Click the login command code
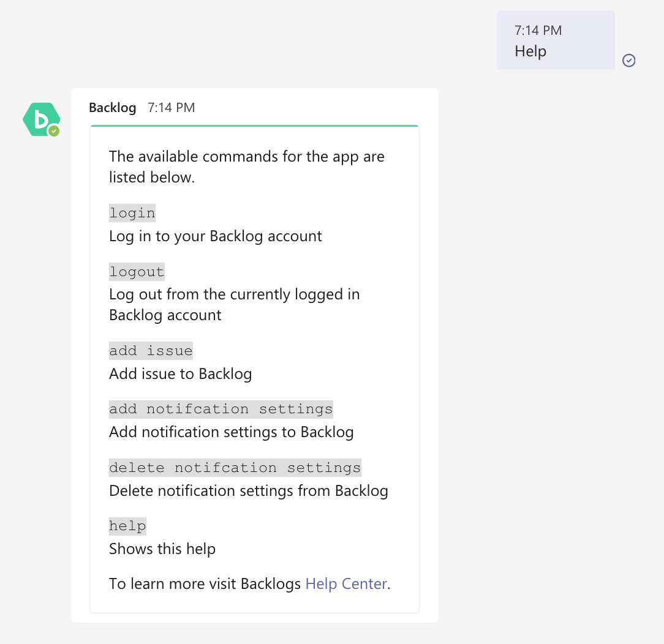664x644 pixels. tap(132, 213)
